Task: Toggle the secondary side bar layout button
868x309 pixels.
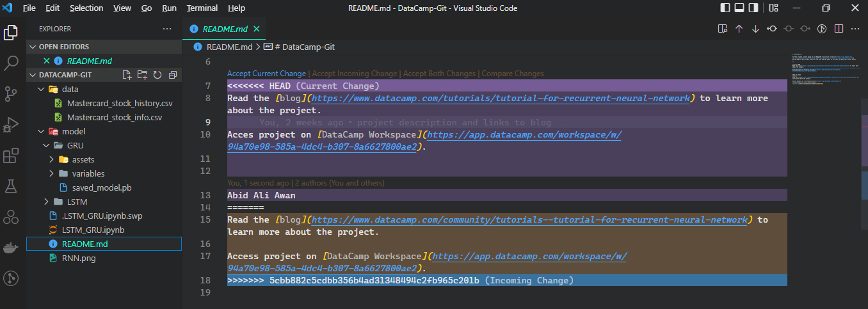Action: tap(753, 8)
